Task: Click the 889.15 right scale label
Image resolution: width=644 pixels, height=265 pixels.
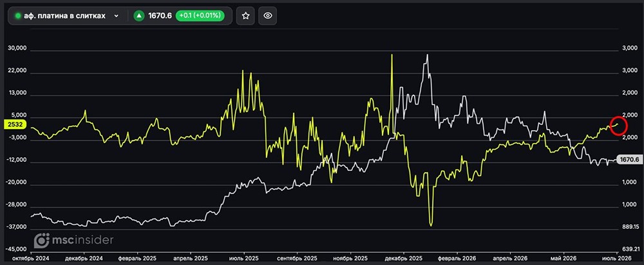Action: [630, 227]
